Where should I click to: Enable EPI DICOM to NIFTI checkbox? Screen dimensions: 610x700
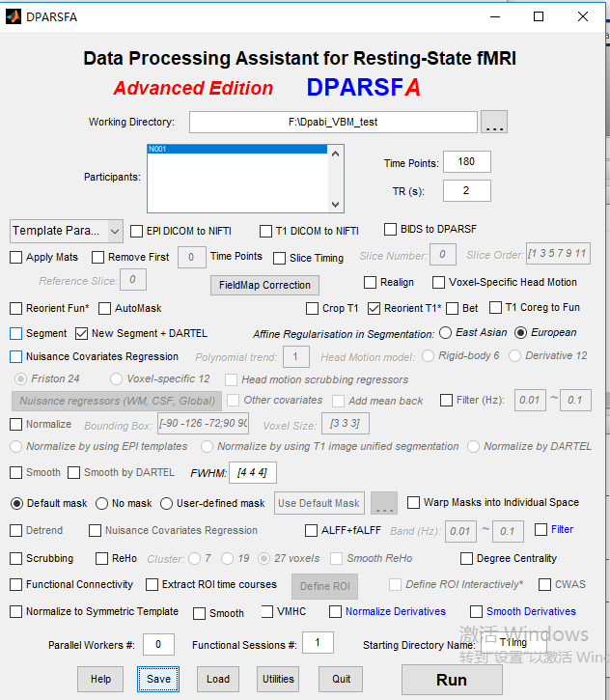point(136,232)
